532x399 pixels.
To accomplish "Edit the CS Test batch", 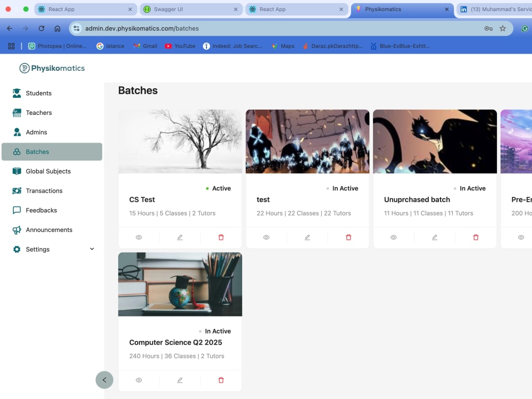I will click(x=180, y=237).
